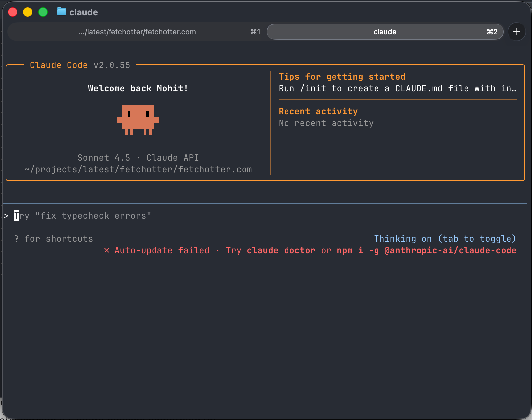The height and width of the screenshot is (420, 532).
Task: Open a new tab with the plus icon
Action: tap(516, 32)
